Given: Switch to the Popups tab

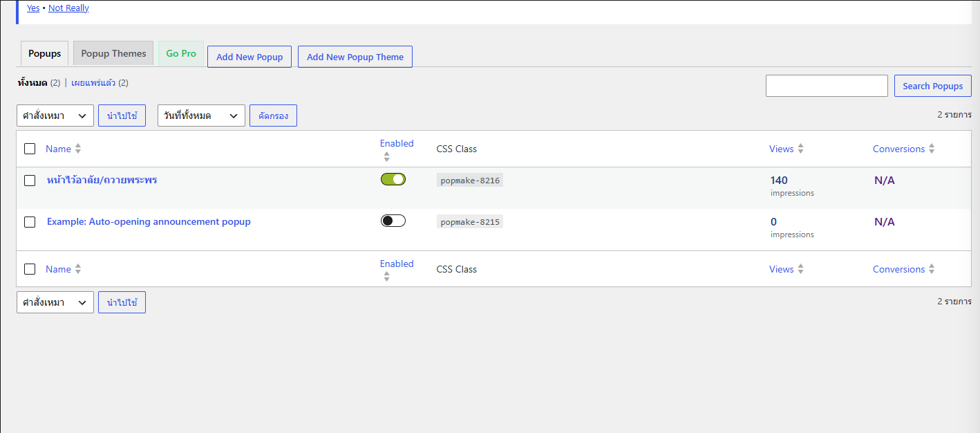Looking at the screenshot, I should click(45, 53).
